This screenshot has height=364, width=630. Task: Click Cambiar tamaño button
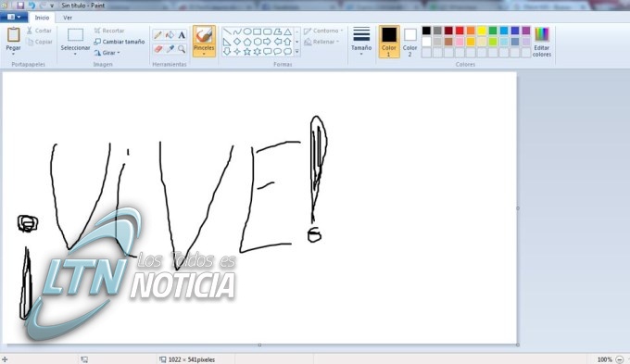tap(120, 42)
